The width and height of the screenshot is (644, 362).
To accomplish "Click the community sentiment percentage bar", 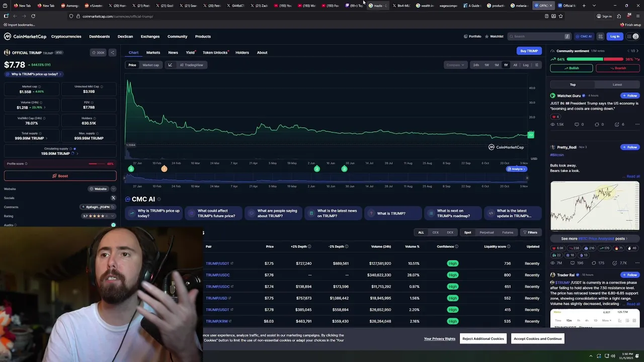I will coord(595,59).
